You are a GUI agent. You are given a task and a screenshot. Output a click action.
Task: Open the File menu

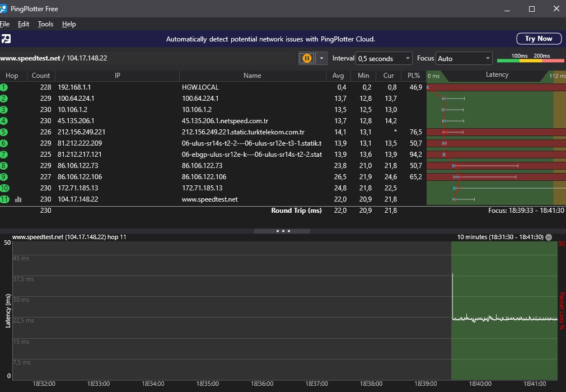tap(4, 24)
